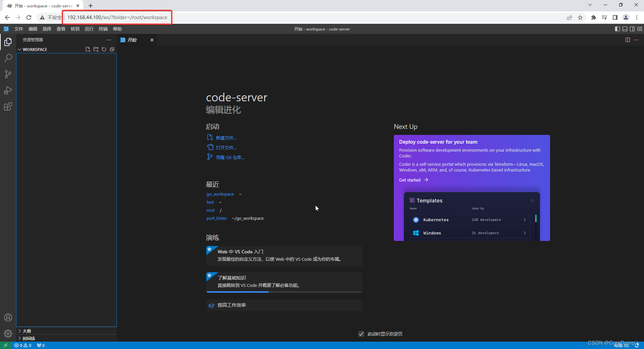Open explorer panel more actions ellipsis
The width and height of the screenshot is (644, 349).
tap(109, 40)
